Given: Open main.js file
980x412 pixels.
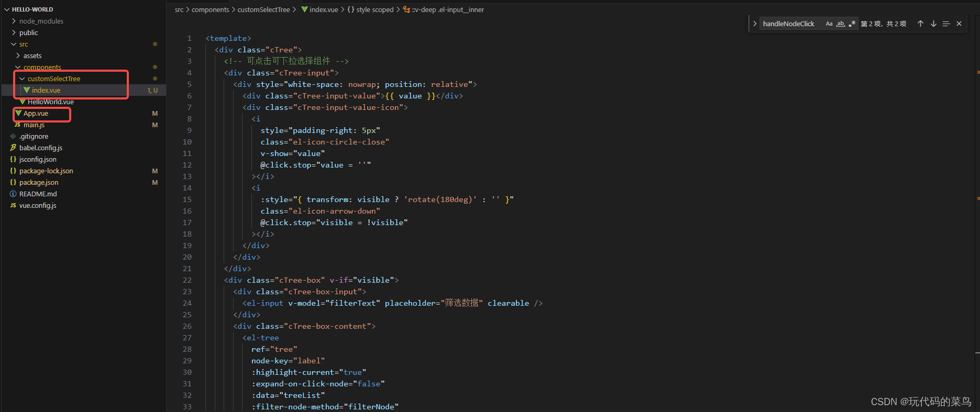Looking at the screenshot, I should (34, 125).
